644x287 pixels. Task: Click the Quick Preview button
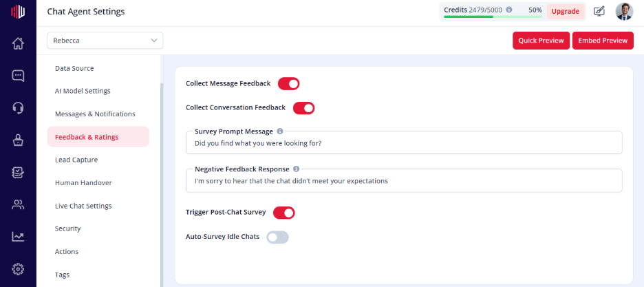point(541,41)
